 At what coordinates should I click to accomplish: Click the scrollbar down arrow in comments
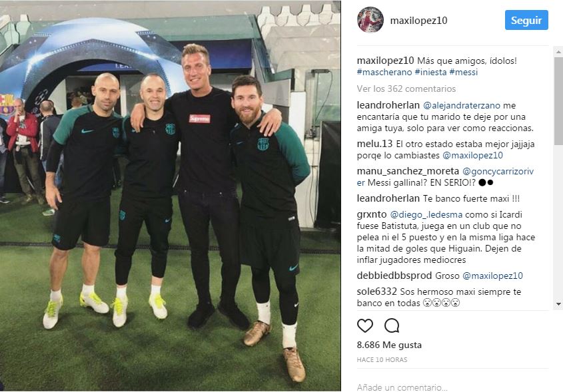coord(558,304)
